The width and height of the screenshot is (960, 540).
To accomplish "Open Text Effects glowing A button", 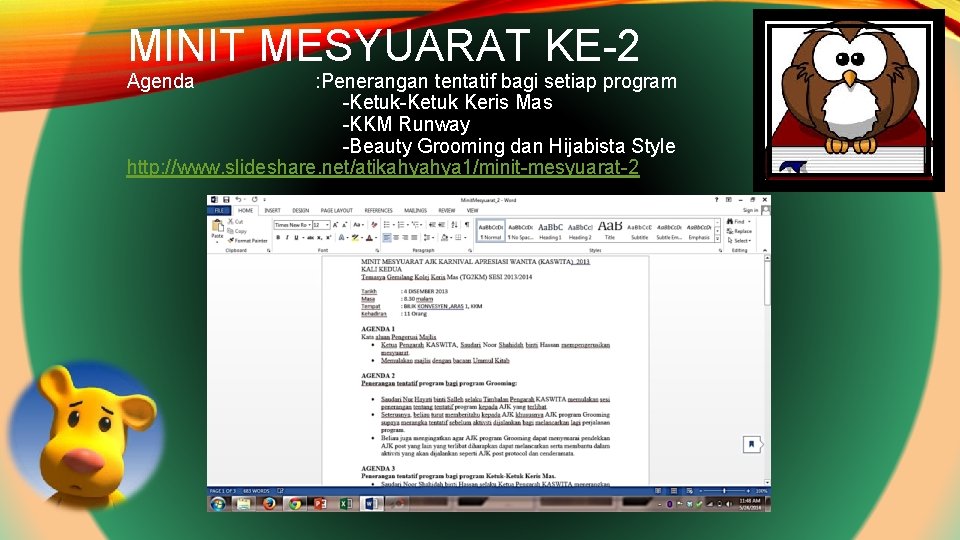I will click(x=342, y=238).
